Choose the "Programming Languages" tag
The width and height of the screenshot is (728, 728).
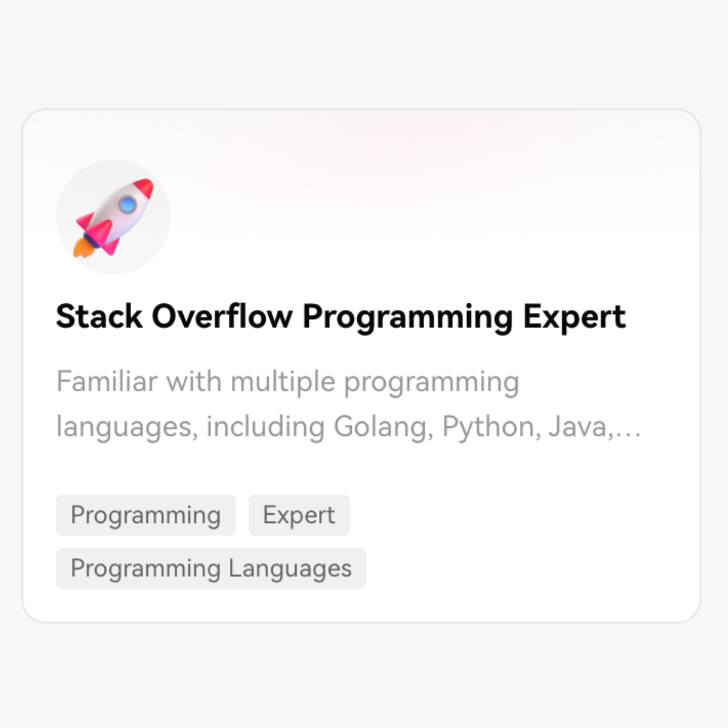tap(211, 568)
